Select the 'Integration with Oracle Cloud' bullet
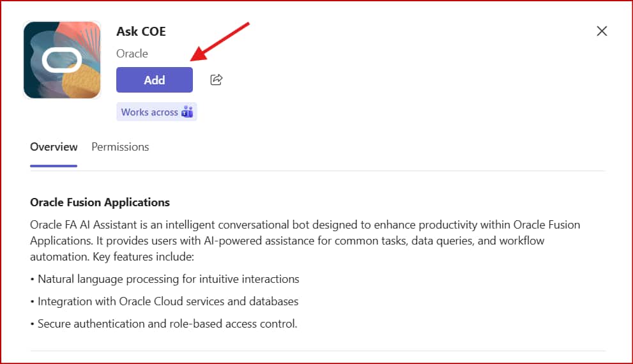The width and height of the screenshot is (633, 364). pos(167,301)
